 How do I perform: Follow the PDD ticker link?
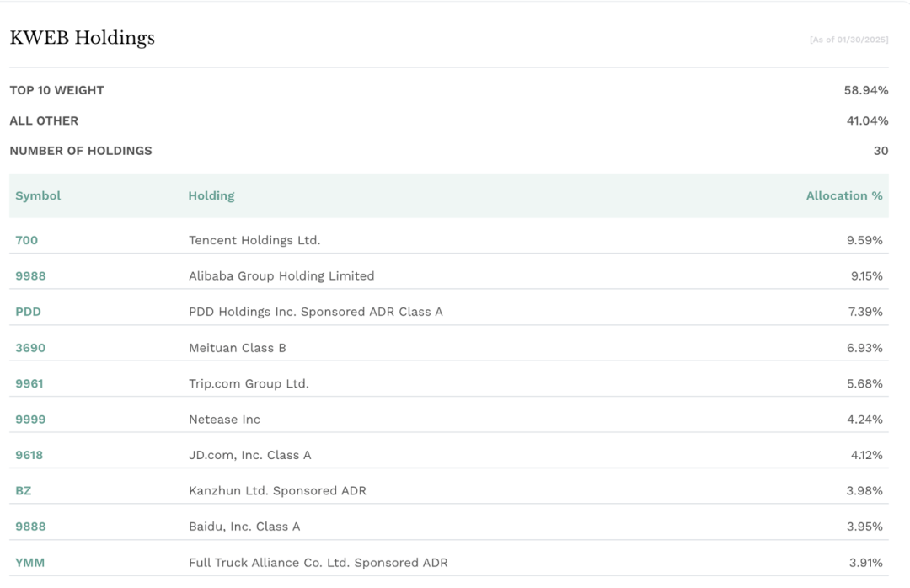coord(28,312)
